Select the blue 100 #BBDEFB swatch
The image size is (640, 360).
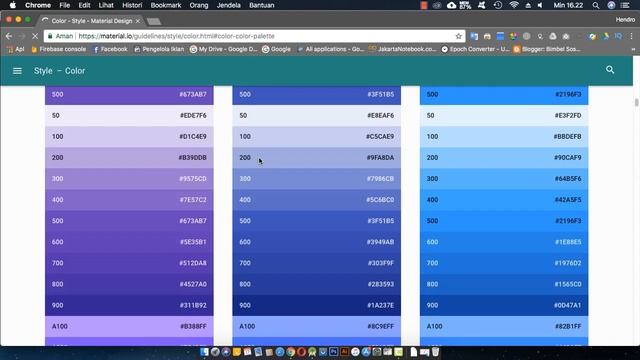pyautogui.click(x=504, y=136)
